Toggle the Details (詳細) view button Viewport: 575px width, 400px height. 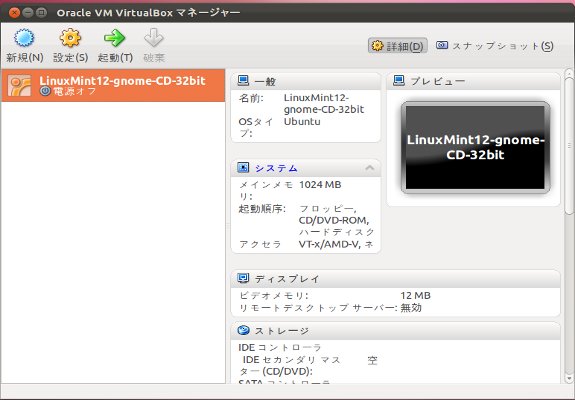[398, 46]
